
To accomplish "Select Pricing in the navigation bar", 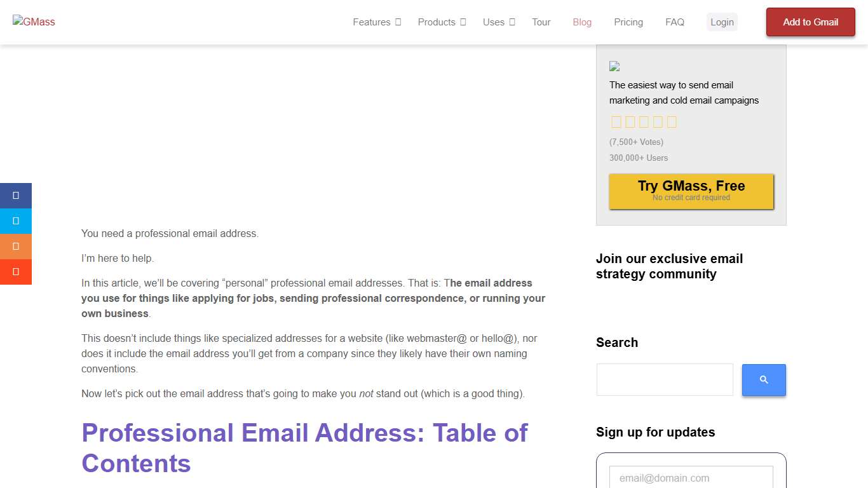I will tap(628, 22).
